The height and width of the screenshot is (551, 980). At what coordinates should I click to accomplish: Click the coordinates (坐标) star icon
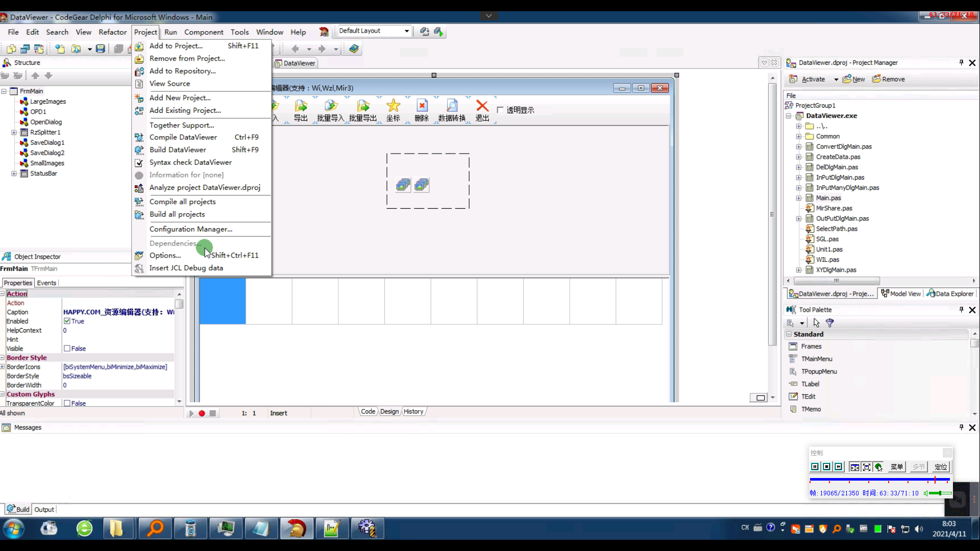coord(393,106)
